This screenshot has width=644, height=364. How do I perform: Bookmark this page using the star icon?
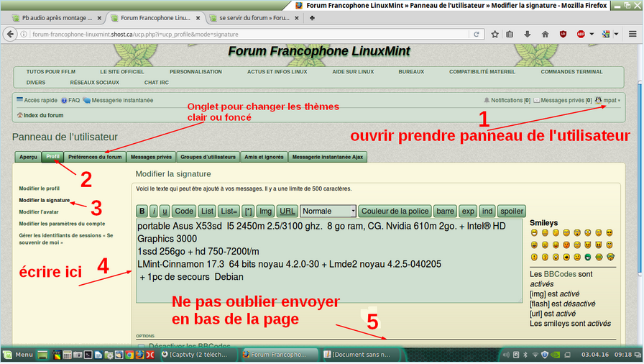(x=495, y=34)
